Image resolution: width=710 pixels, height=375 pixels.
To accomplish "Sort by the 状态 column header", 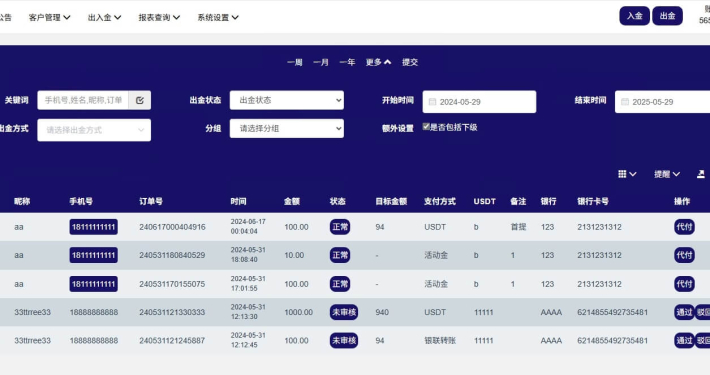I will [338, 201].
